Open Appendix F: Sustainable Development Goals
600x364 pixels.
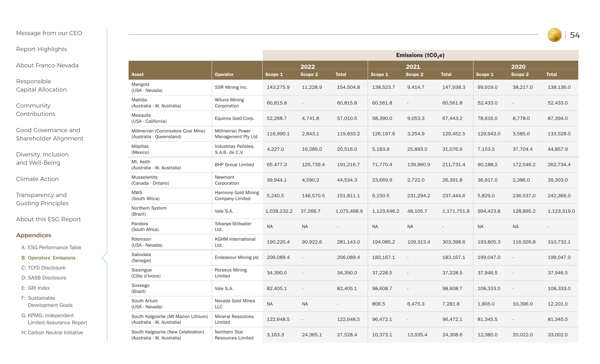click(x=47, y=301)
